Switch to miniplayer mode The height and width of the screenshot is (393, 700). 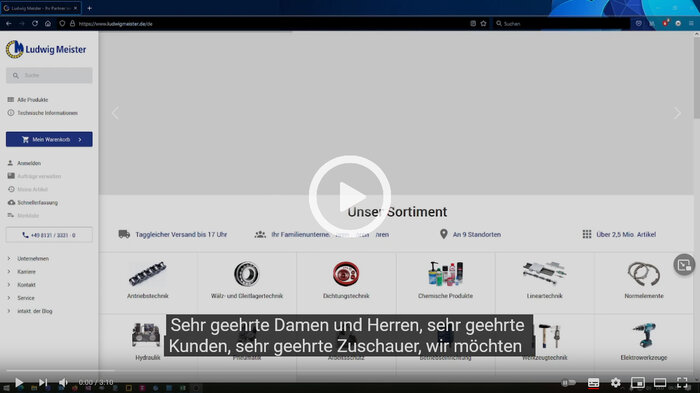(638, 383)
